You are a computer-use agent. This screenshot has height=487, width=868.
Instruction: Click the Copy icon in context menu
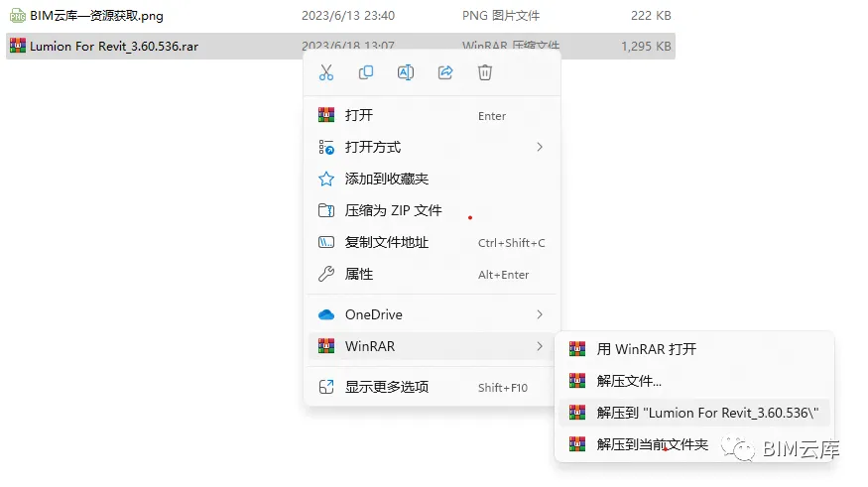coord(366,72)
